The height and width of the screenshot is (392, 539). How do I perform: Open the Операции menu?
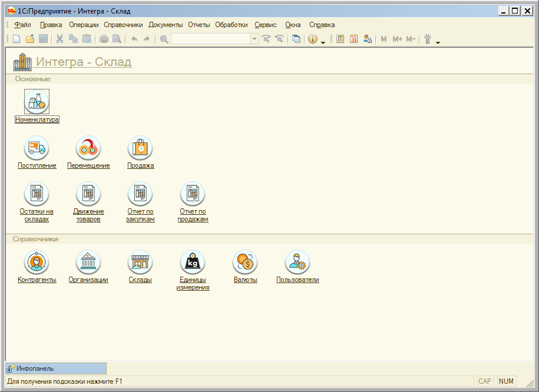(x=84, y=25)
